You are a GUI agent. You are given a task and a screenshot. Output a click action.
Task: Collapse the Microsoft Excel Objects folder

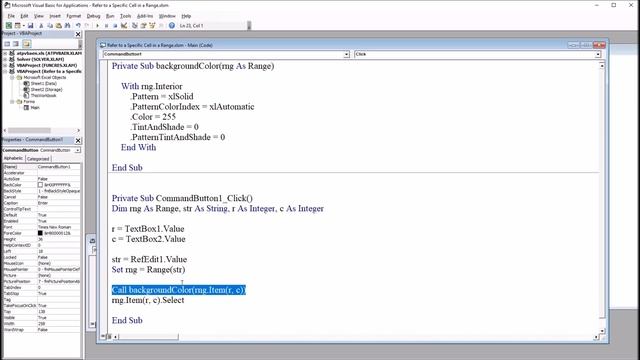pos(12,77)
